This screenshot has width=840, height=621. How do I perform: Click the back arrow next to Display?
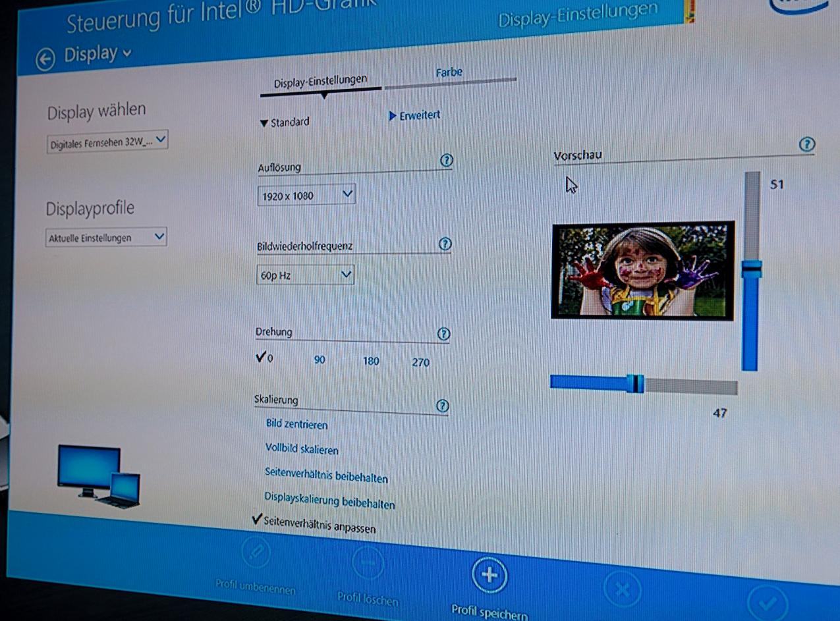pos(45,60)
